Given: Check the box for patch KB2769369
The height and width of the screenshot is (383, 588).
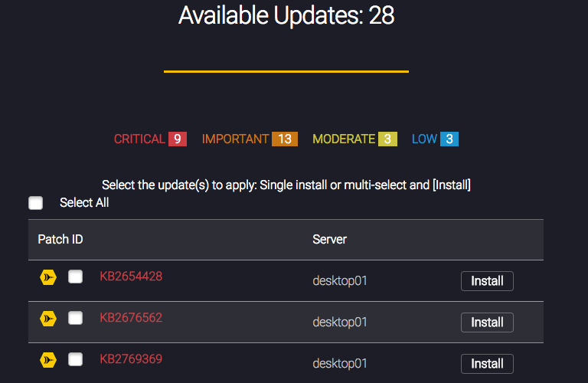Looking at the screenshot, I should pyautogui.click(x=75, y=359).
